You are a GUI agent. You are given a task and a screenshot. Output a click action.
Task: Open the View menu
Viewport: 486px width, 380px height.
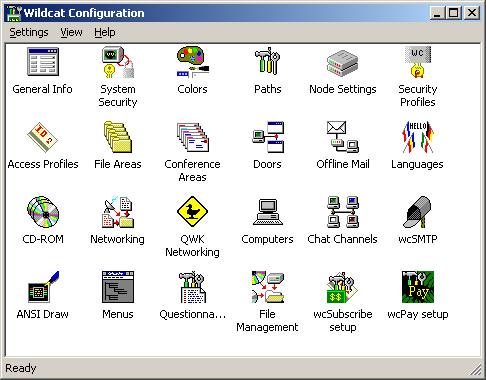[x=71, y=32]
